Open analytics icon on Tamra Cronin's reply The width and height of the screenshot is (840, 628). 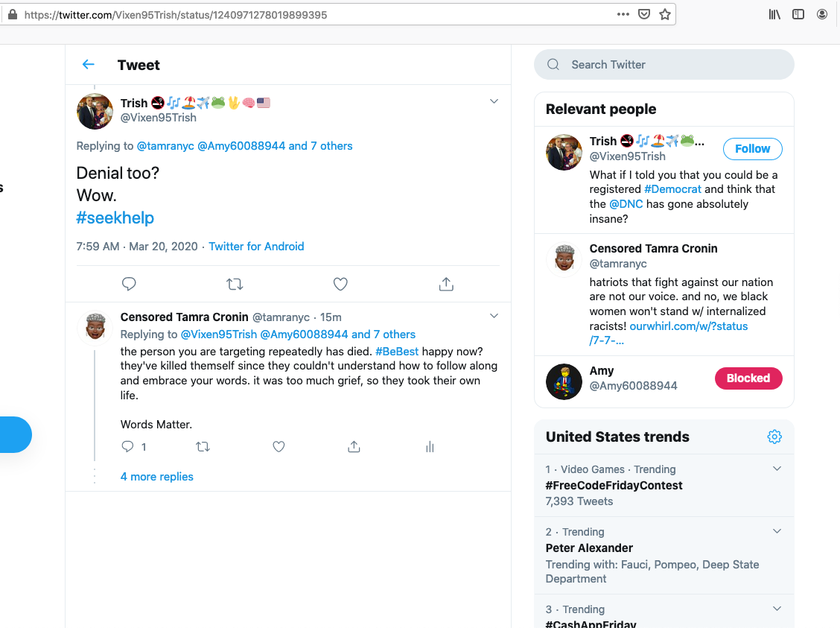430,447
